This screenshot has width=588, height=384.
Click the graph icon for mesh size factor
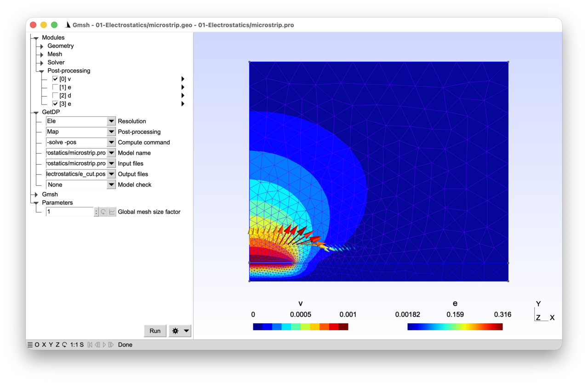(x=112, y=212)
